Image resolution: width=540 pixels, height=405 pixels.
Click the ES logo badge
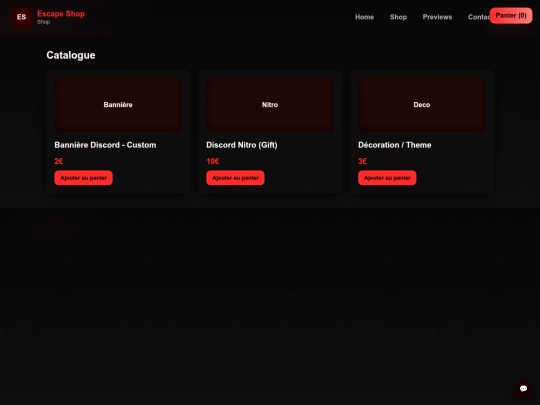point(21,17)
